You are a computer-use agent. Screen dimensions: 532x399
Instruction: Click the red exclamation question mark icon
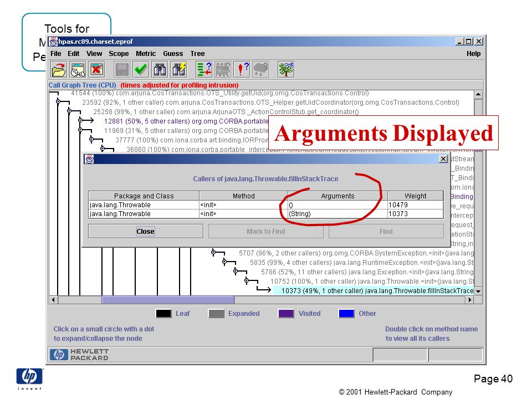pos(242,70)
